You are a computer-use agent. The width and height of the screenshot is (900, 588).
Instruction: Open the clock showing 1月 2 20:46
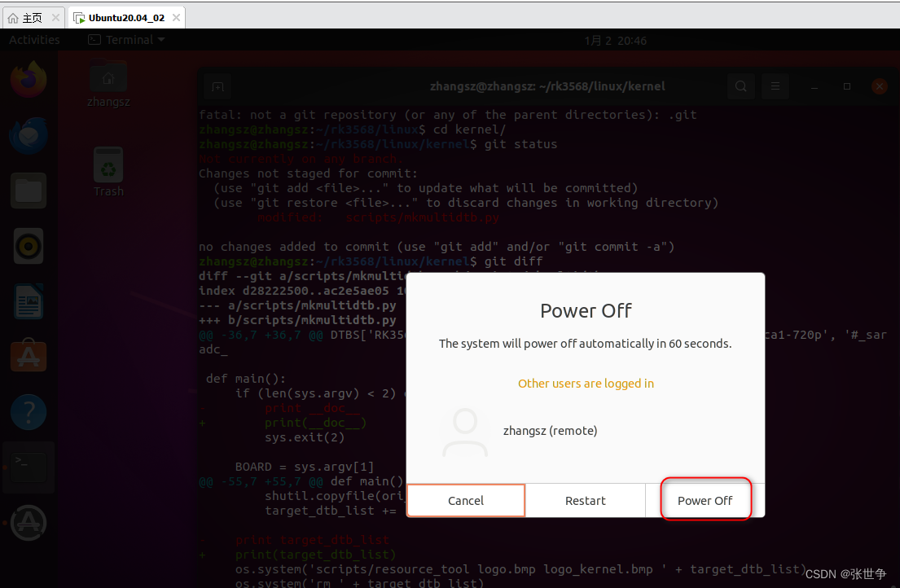(615, 41)
